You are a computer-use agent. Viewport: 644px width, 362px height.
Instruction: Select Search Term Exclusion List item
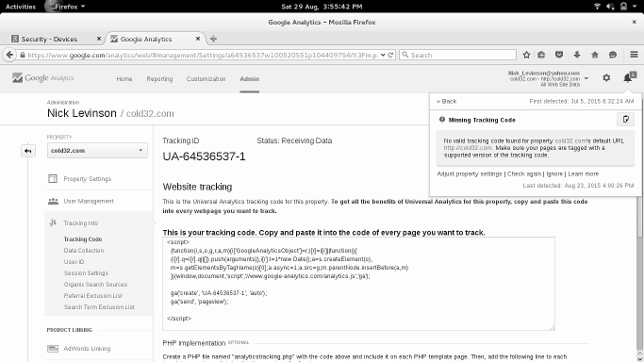(x=99, y=306)
